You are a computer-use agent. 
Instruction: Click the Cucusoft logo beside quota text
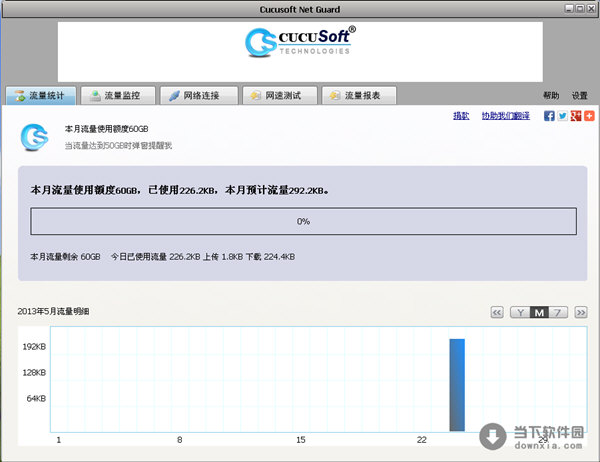point(34,137)
